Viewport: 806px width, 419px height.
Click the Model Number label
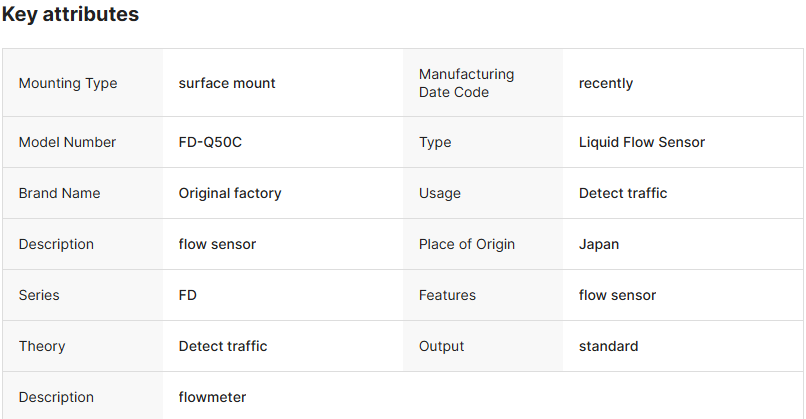click(x=67, y=142)
